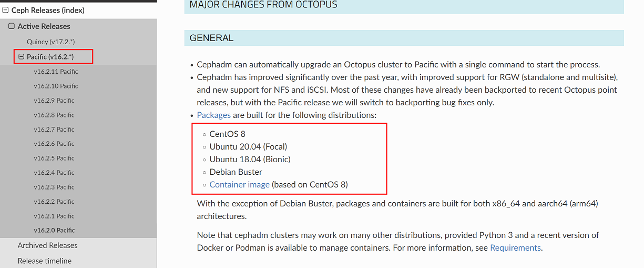Open Quincy (v17.2.*) release page
The width and height of the screenshot is (644, 268).
click(x=52, y=42)
